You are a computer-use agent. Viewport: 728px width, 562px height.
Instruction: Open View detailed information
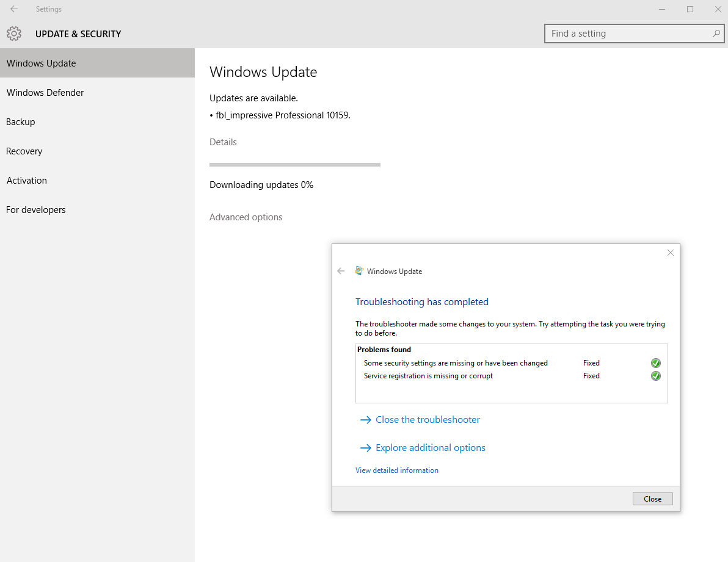pos(397,470)
